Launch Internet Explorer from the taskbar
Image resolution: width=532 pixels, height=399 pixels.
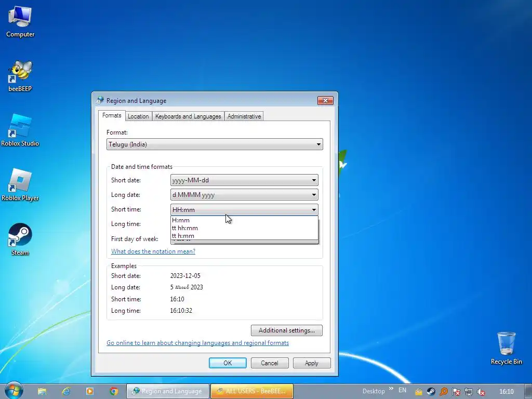(x=66, y=391)
